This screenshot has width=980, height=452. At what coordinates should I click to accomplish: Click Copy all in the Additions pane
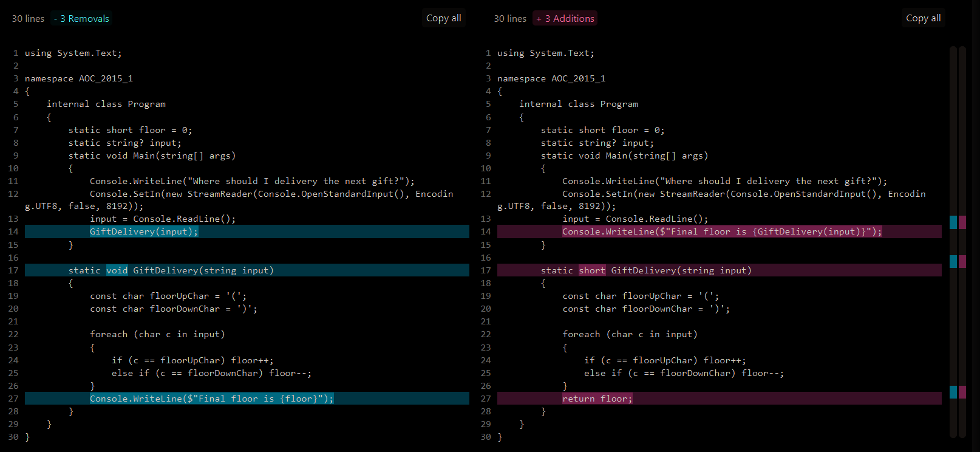(923, 18)
